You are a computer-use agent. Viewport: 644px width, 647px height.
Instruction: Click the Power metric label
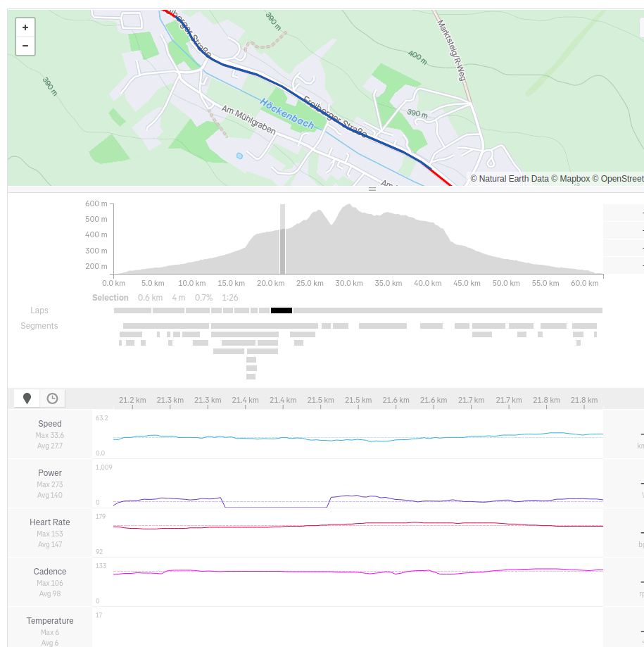[50, 473]
